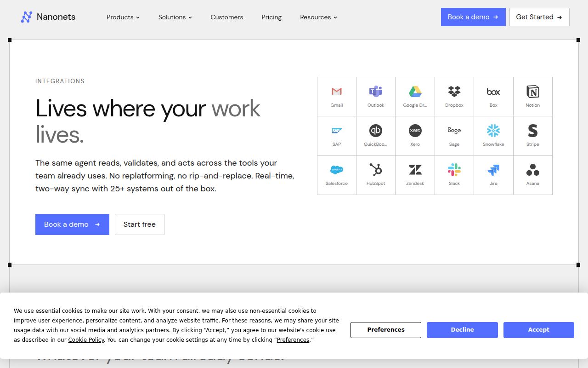Select the Asana integration icon

[533, 170]
